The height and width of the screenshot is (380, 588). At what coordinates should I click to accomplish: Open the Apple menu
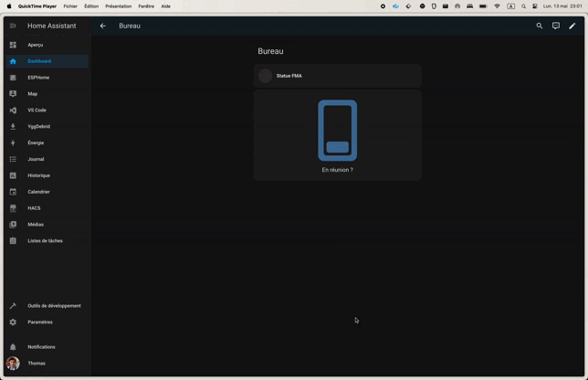[x=9, y=6]
